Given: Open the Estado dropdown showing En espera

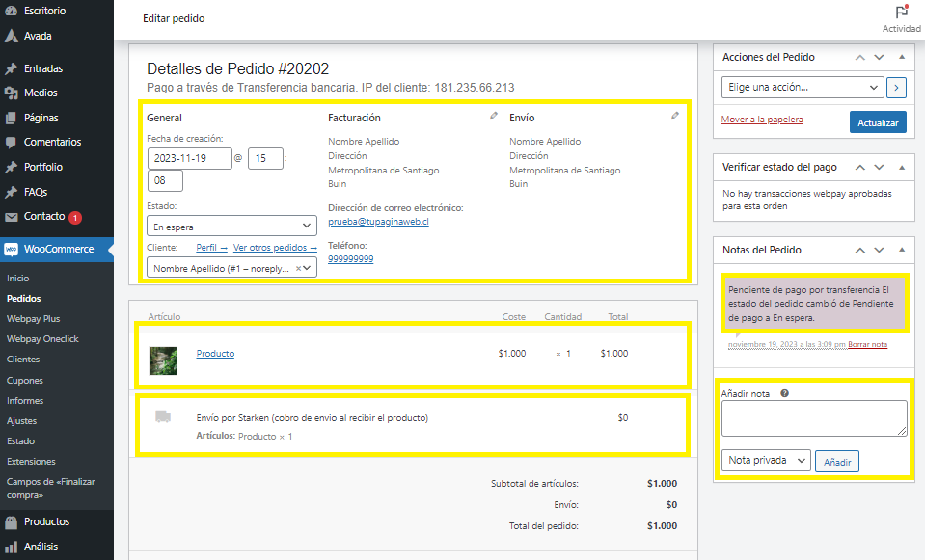Looking at the screenshot, I should coord(231,227).
